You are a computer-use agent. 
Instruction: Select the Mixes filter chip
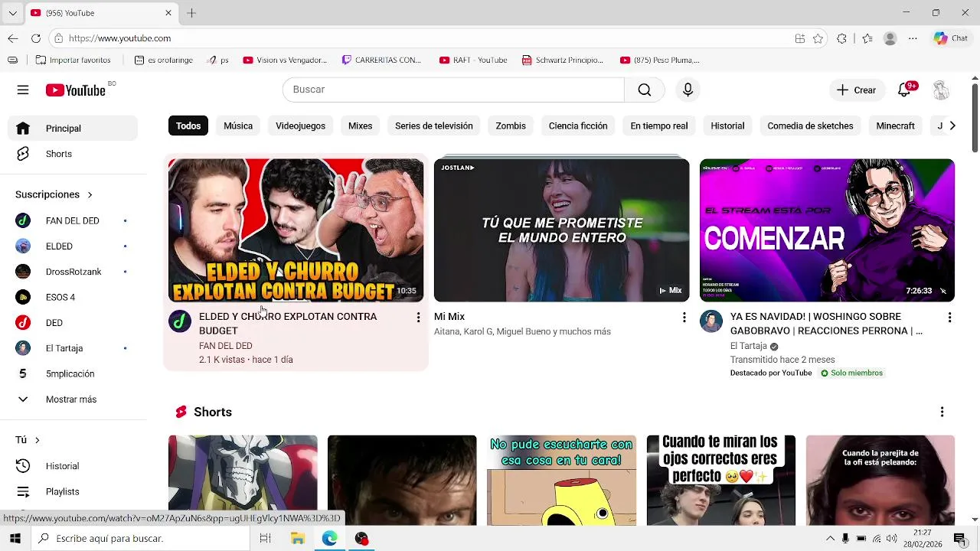coord(360,126)
